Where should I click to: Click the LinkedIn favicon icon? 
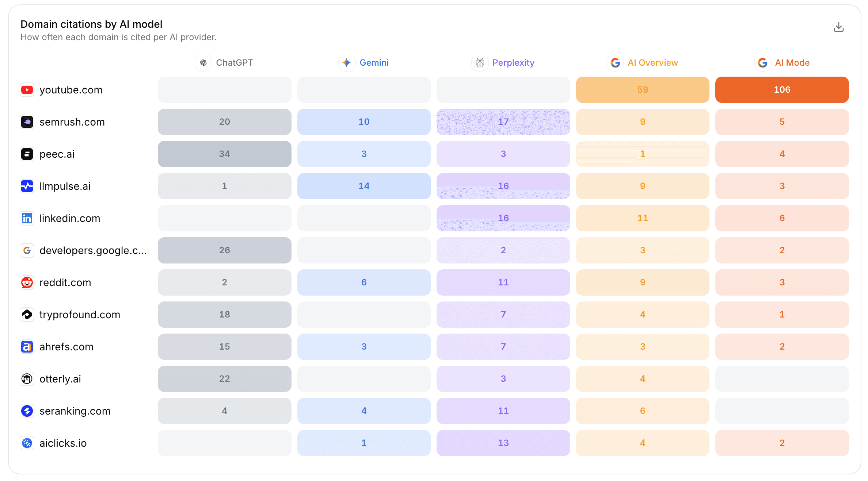point(27,218)
